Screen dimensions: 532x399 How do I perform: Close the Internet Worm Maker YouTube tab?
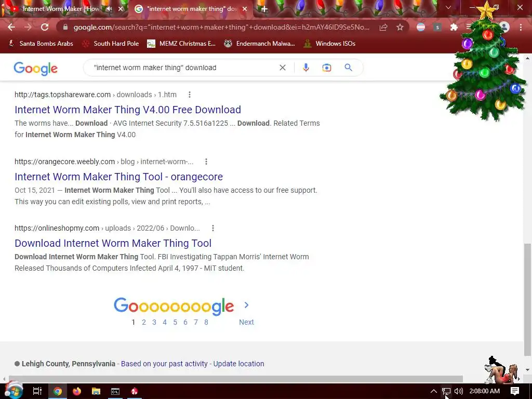click(x=121, y=9)
